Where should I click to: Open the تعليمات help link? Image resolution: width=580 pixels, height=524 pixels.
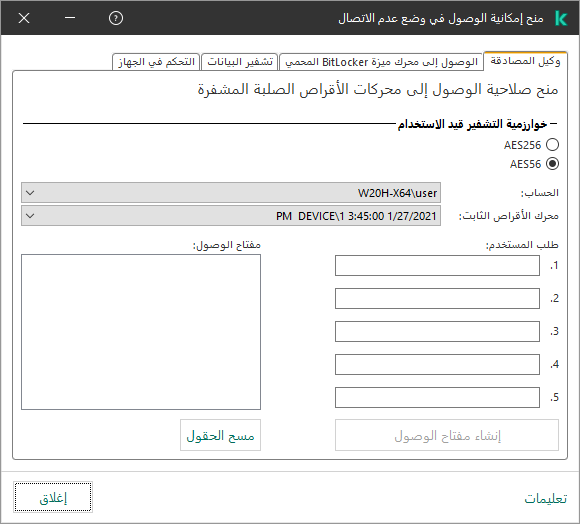(546, 498)
